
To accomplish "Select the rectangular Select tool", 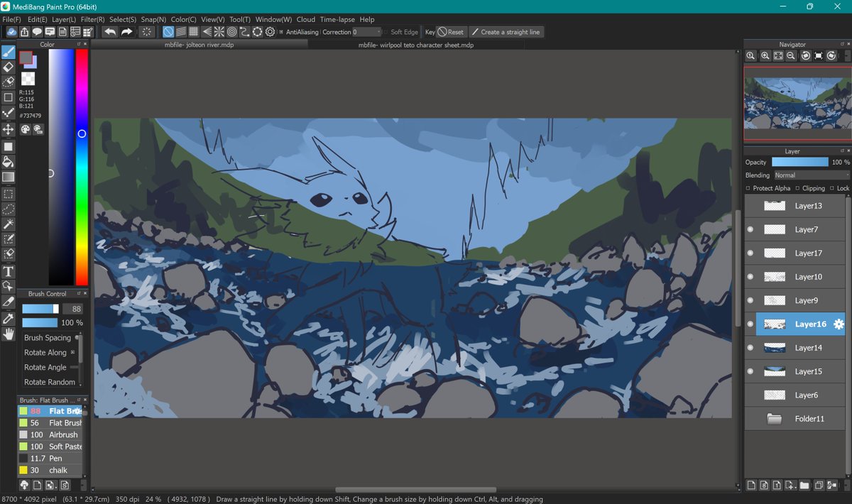I will [x=9, y=194].
